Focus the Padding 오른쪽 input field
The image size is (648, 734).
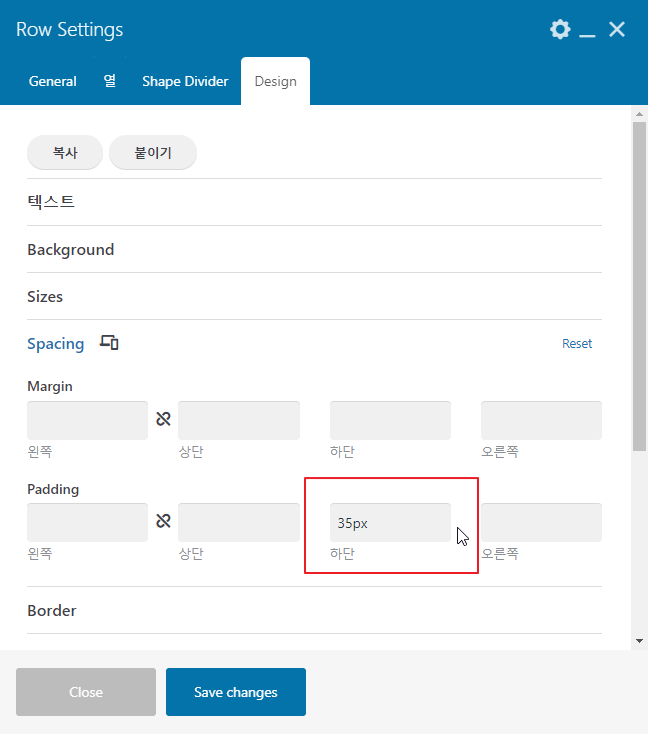pos(541,522)
